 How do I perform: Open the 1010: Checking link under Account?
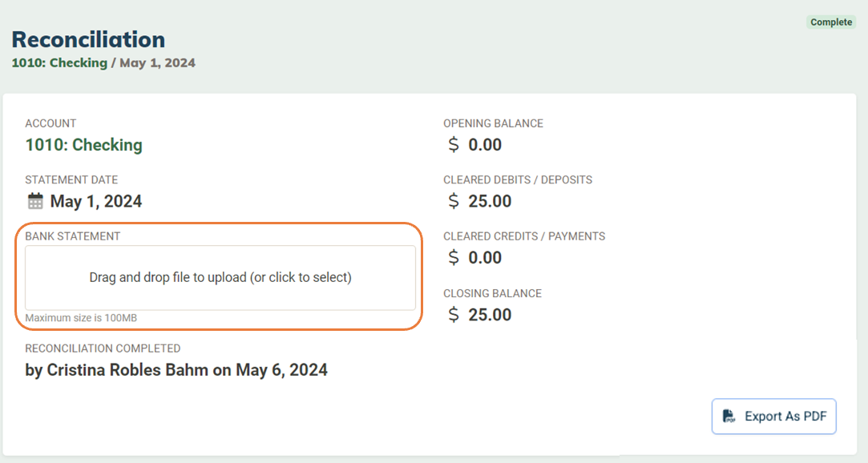(x=83, y=145)
